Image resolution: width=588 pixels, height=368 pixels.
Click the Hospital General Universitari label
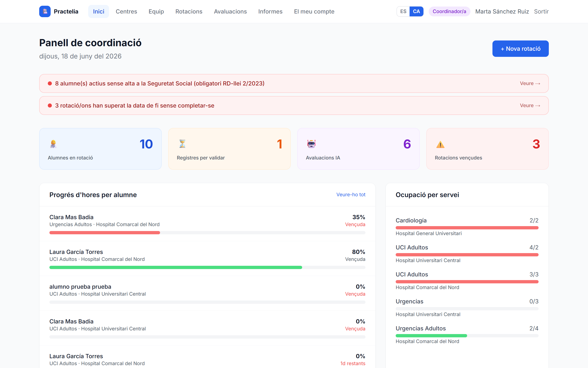click(x=428, y=233)
